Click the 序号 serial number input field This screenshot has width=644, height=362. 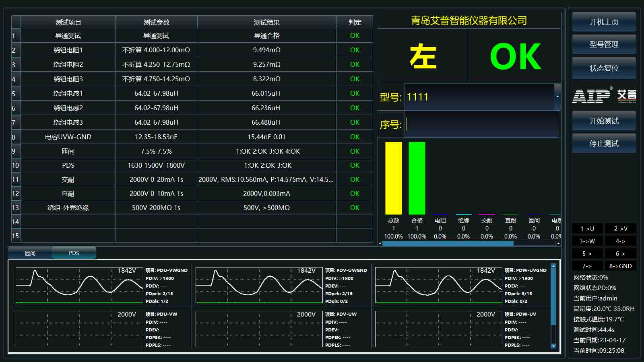(479, 125)
